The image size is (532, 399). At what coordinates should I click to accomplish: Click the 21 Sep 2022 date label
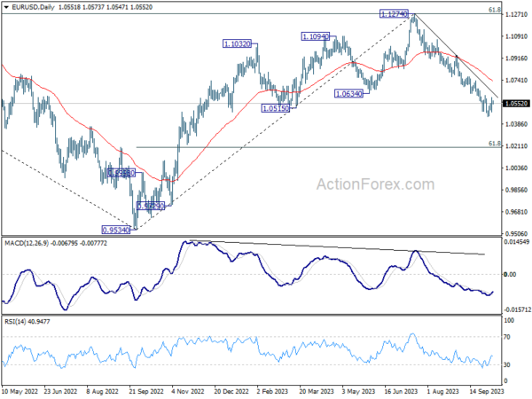[x=146, y=392]
